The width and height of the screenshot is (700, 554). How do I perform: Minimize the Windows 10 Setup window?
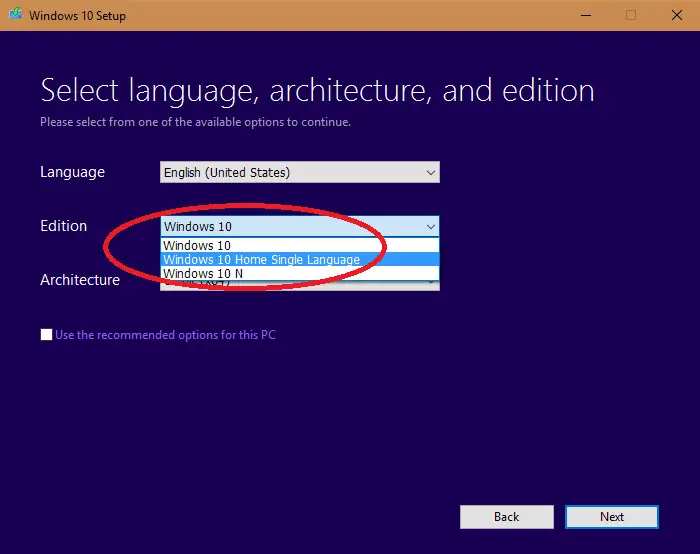click(586, 15)
